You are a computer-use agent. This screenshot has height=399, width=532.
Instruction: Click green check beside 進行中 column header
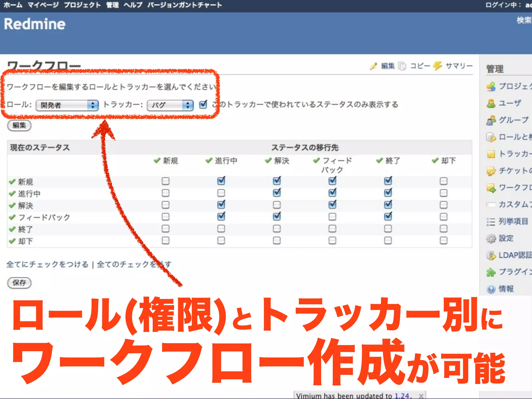(x=209, y=160)
